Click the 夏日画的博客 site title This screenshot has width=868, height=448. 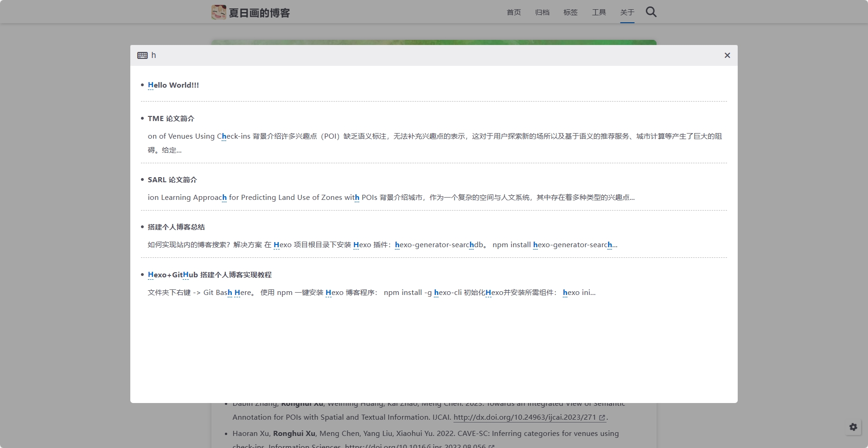click(259, 13)
